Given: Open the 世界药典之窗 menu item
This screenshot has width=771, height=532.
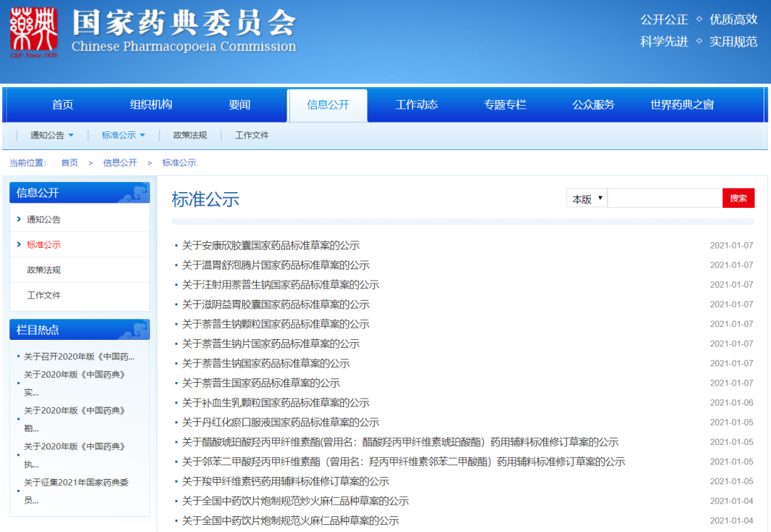Looking at the screenshot, I should click(x=682, y=105).
